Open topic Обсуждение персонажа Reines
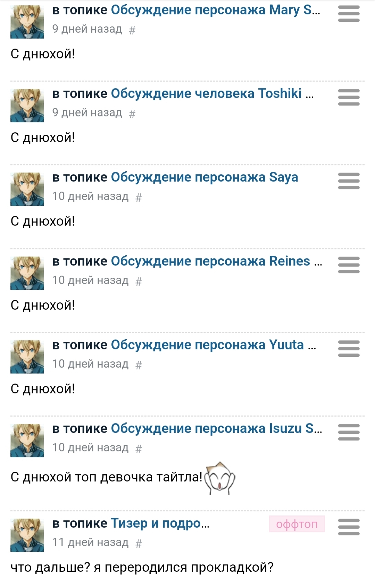Viewport: 375px width, 588px height. click(x=216, y=261)
